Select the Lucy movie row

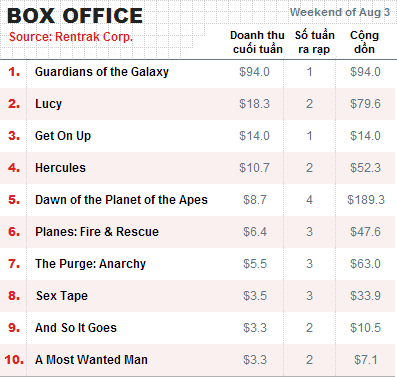pyautogui.click(x=198, y=104)
